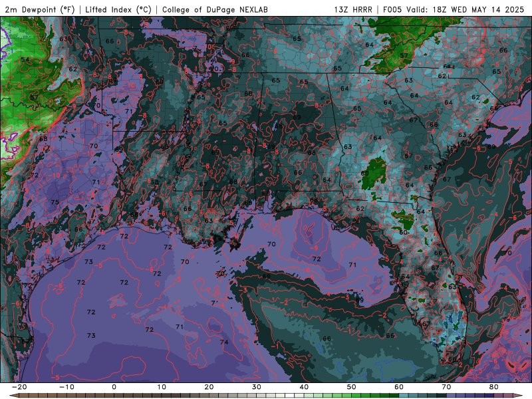Image resolution: width=532 pixels, height=399 pixels.
Task: Click the 0 tick label on the color scale
Action: click(x=114, y=387)
